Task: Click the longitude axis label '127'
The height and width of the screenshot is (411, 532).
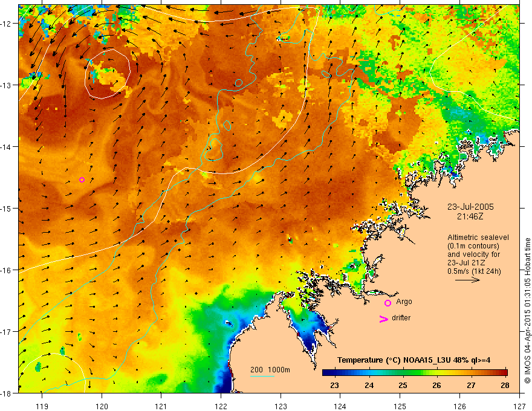Action: (519, 406)
